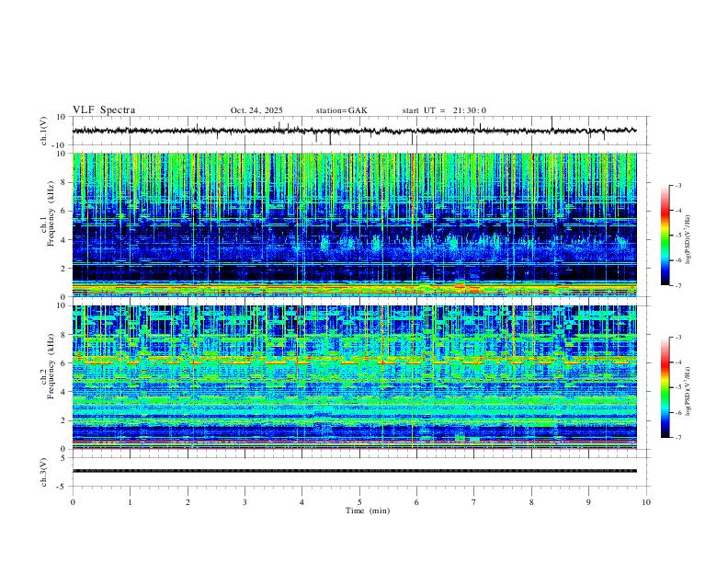Click the "2" kHz tick on ch.2 frequency axis

click(64, 420)
